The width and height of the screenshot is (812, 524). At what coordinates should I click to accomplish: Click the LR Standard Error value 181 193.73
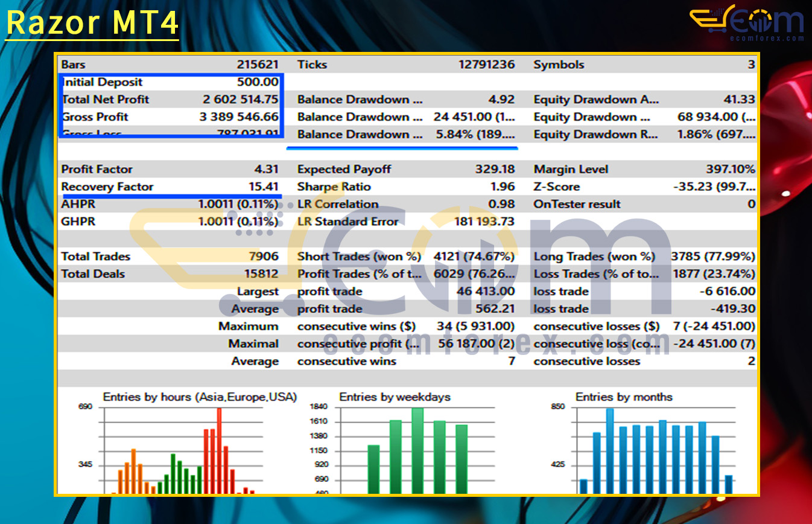pyautogui.click(x=484, y=222)
